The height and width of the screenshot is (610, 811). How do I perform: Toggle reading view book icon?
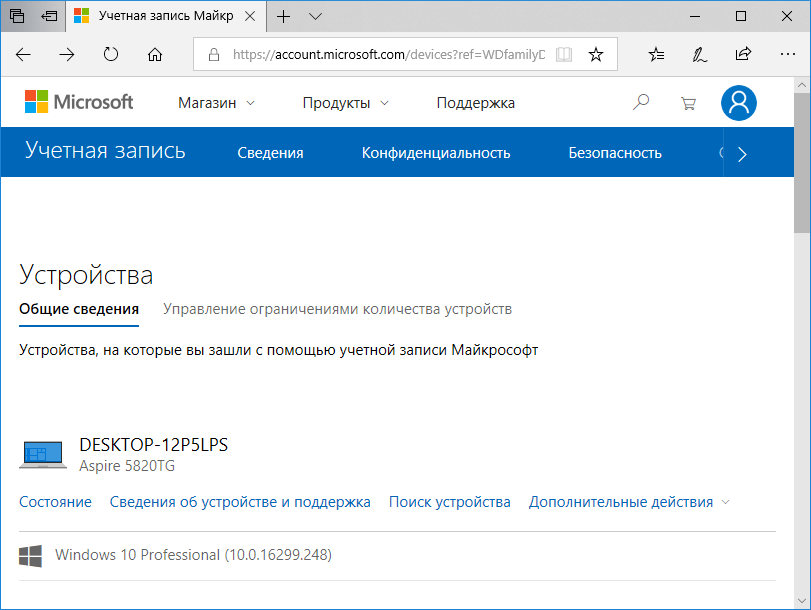(x=564, y=54)
